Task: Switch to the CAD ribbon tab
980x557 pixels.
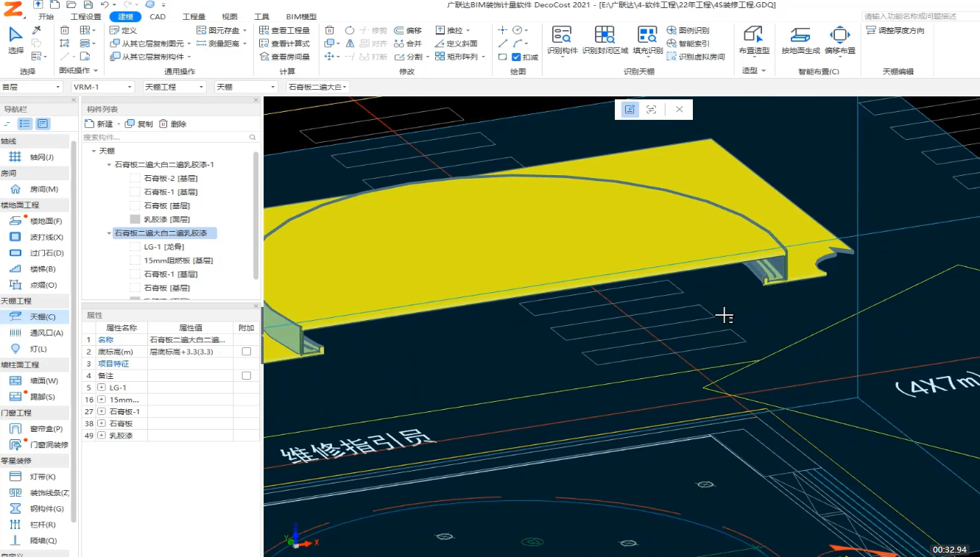Action: [157, 17]
